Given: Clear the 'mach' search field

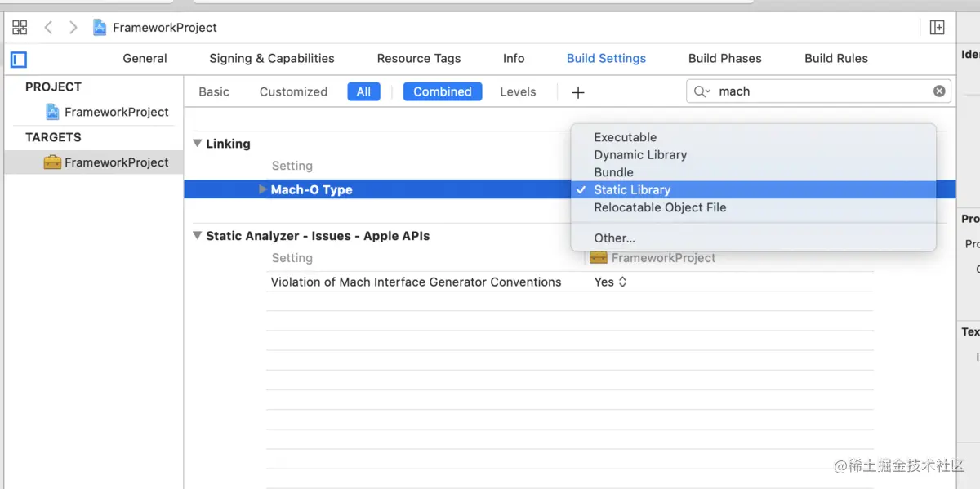Looking at the screenshot, I should click(x=939, y=91).
